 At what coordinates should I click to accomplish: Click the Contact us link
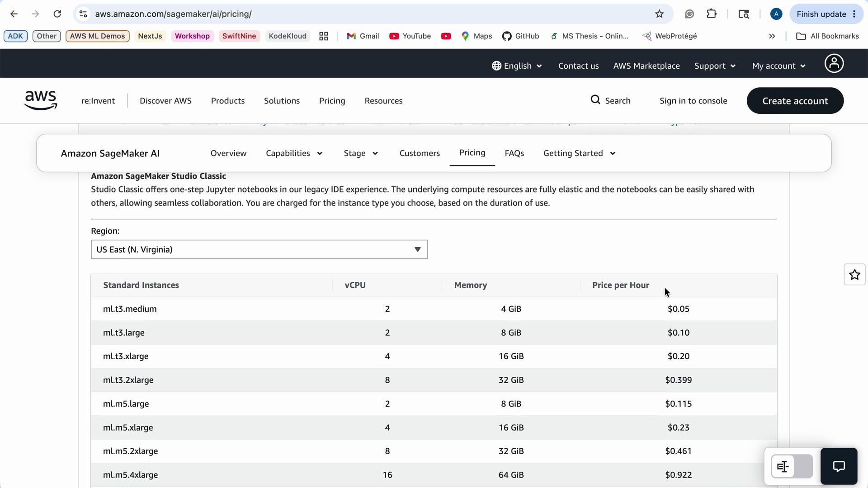click(578, 66)
